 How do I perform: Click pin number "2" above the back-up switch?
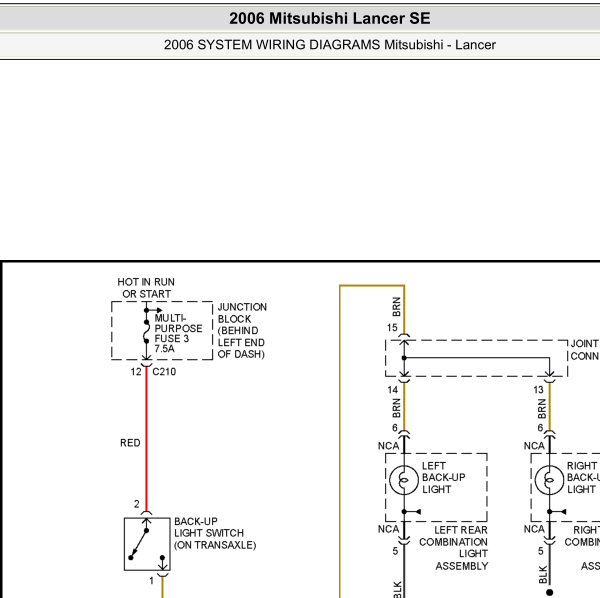[x=137, y=504]
